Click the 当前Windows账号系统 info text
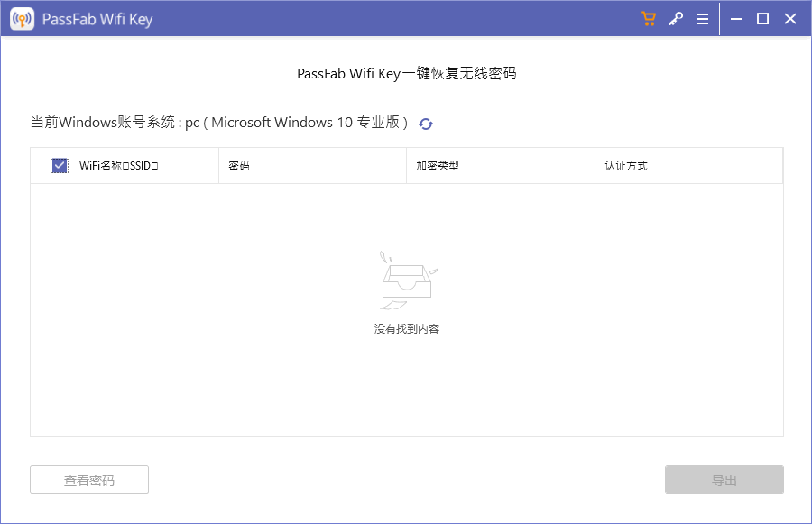The image size is (812, 524). 219,123
